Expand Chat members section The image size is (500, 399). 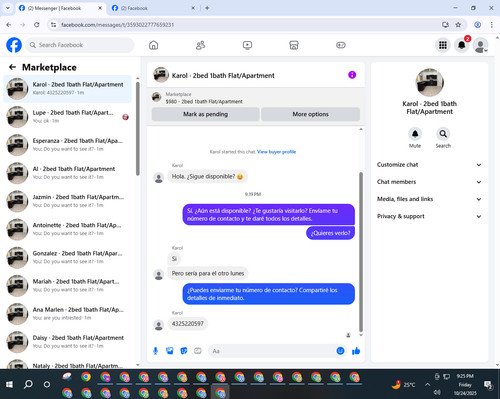(x=429, y=182)
